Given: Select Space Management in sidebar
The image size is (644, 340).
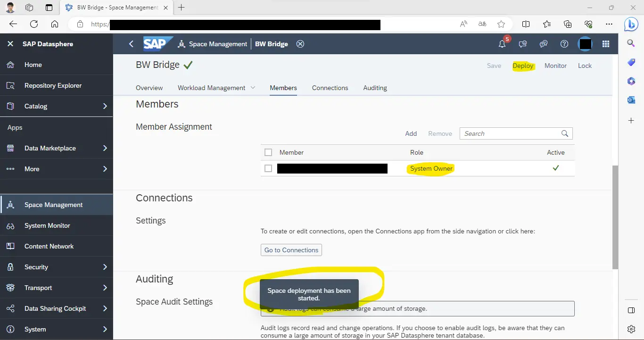Looking at the screenshot, I should point(57,205).
